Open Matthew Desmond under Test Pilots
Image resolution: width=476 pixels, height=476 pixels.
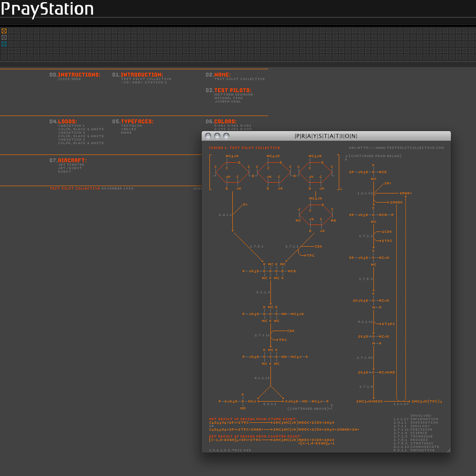tap(234, 95)
